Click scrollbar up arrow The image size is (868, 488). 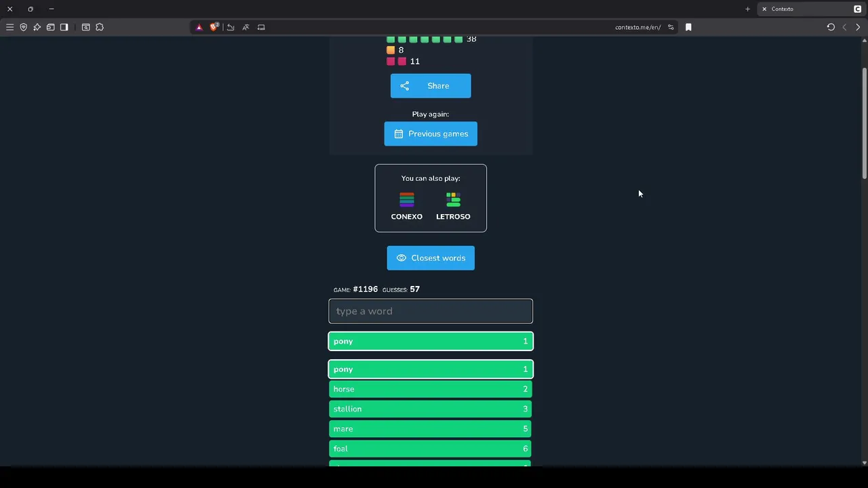pyautogui.click(x=864, y=40)
